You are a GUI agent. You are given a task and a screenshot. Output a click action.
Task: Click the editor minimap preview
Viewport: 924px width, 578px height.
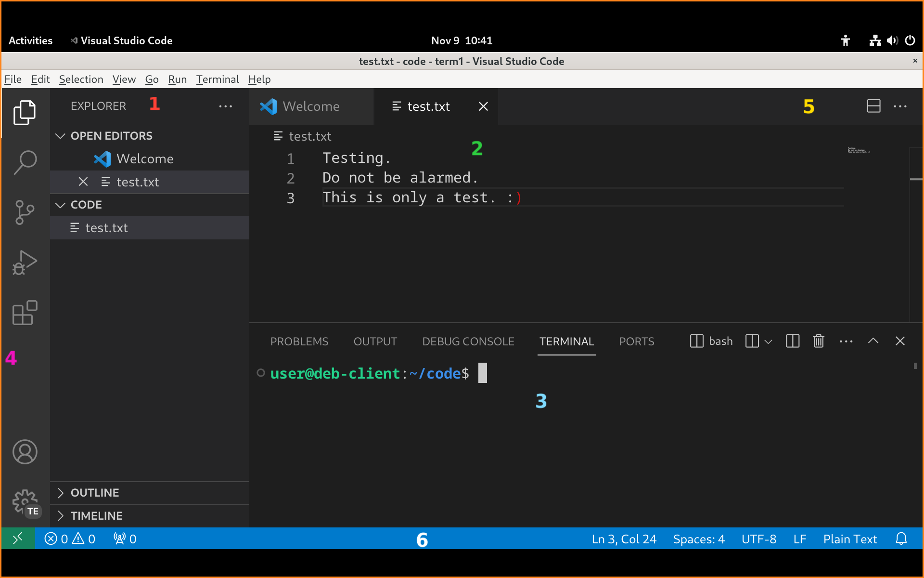(x=859, y=151)
